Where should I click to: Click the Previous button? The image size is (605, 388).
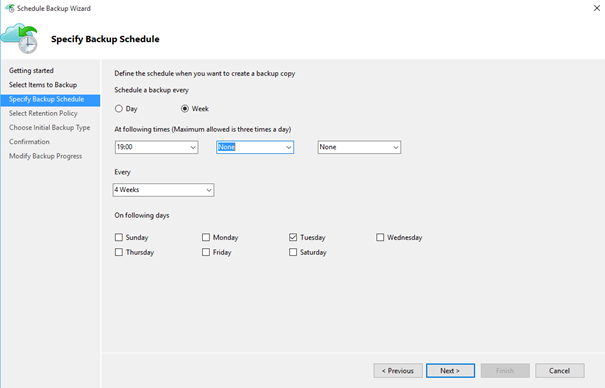398,371
